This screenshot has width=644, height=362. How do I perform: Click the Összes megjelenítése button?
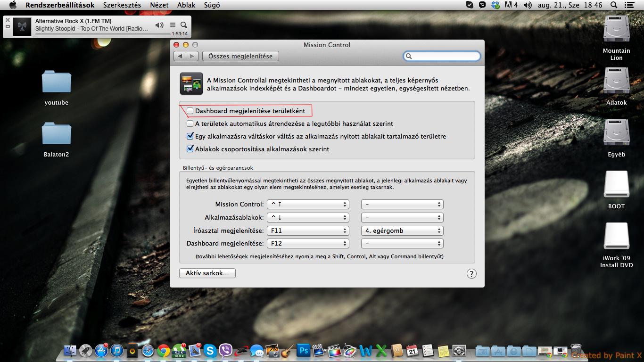tap(240, 56)
